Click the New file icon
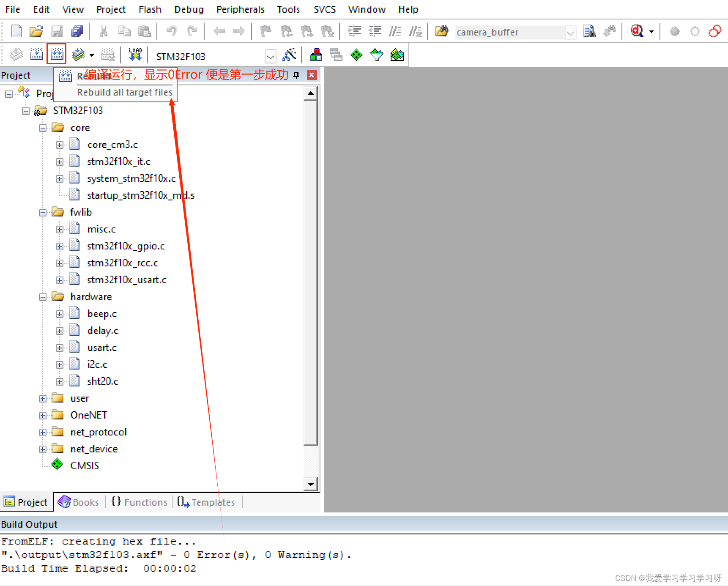728x586 pixels. (x=16, y=31)
